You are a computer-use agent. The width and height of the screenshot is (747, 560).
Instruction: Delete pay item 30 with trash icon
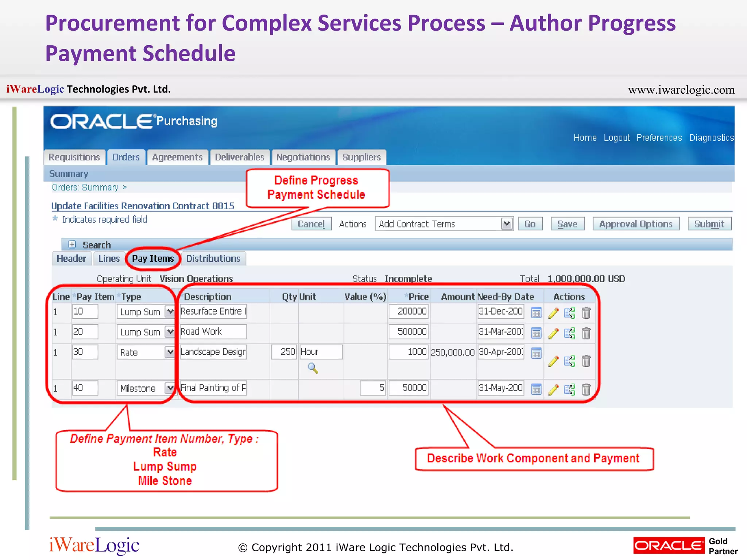coord(586,361)
